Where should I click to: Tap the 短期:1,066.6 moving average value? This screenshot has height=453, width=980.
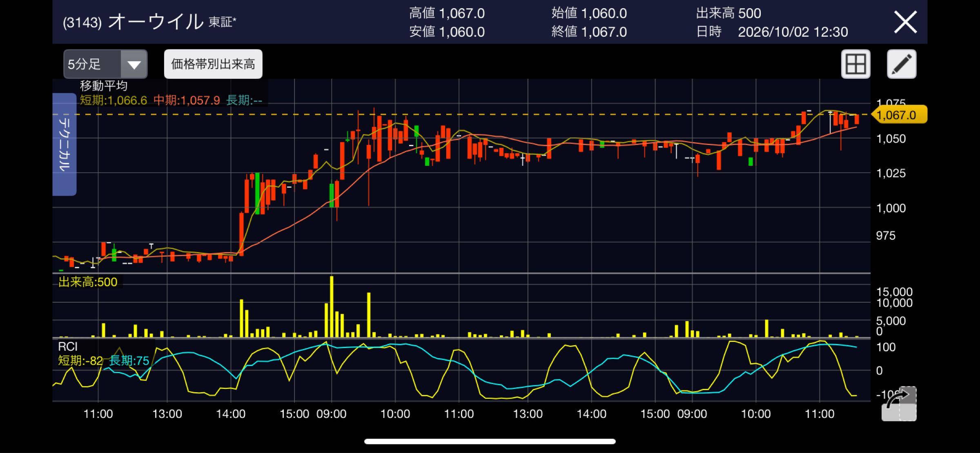click(x=113, y=100)
